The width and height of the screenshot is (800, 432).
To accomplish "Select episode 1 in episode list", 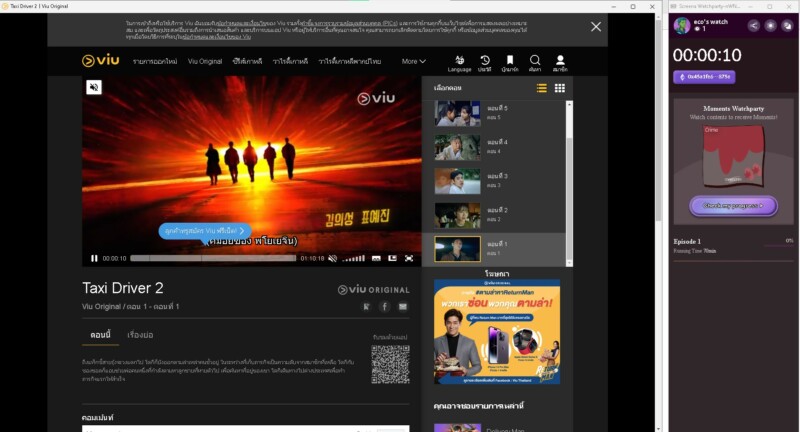I will [x=494, y=249].
